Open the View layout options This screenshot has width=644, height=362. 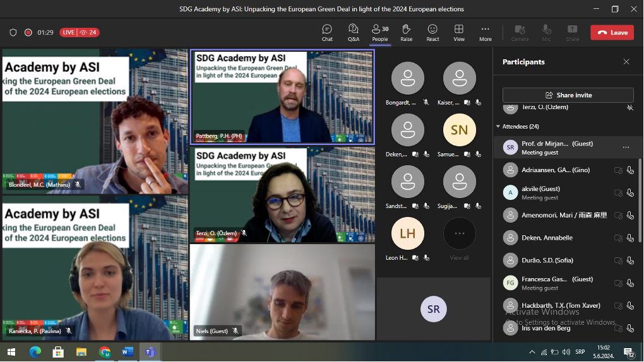459,32
